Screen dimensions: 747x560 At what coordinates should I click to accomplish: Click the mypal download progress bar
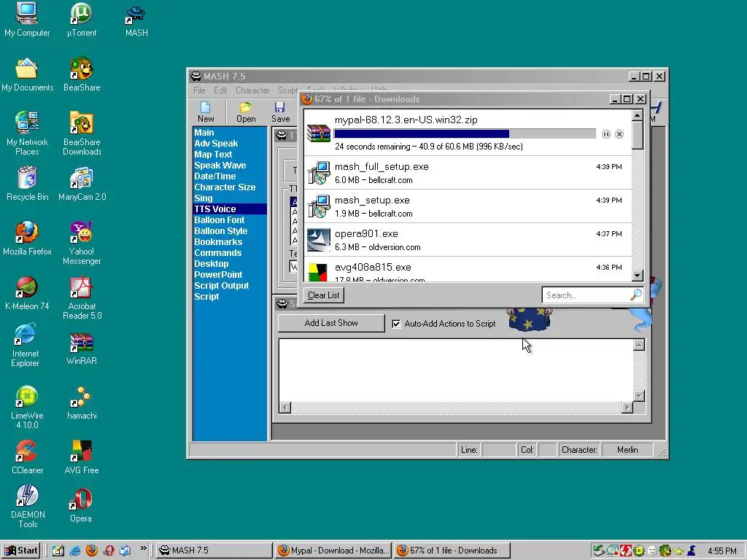[x=465, y=134]
